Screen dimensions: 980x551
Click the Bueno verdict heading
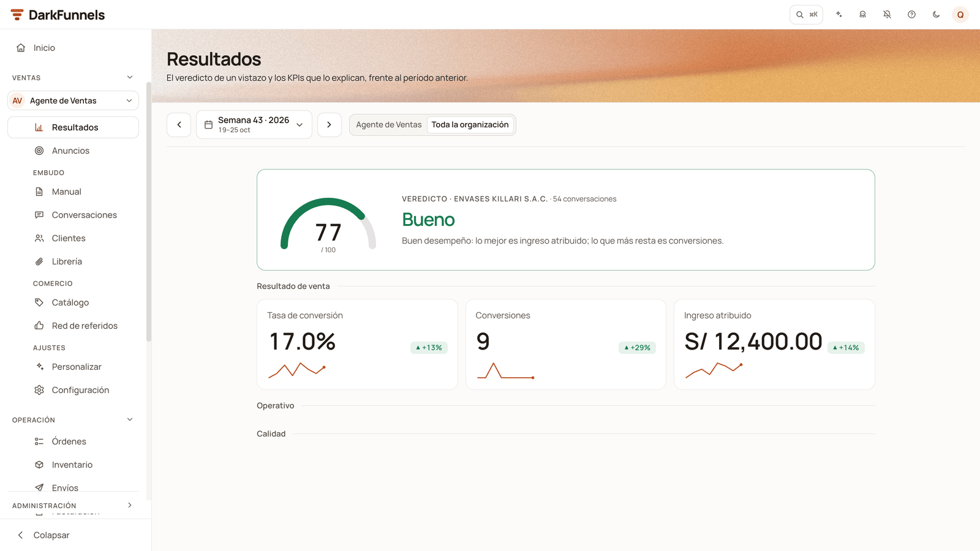pyautogui.click(x=428, y=220)
